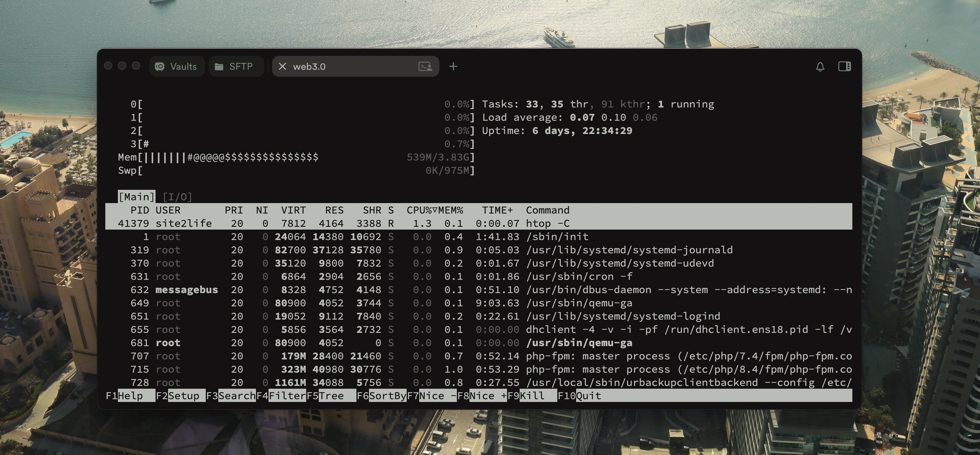Click F9 Kill in the function bar
The image size is (980, 455).
coord(532,396)
